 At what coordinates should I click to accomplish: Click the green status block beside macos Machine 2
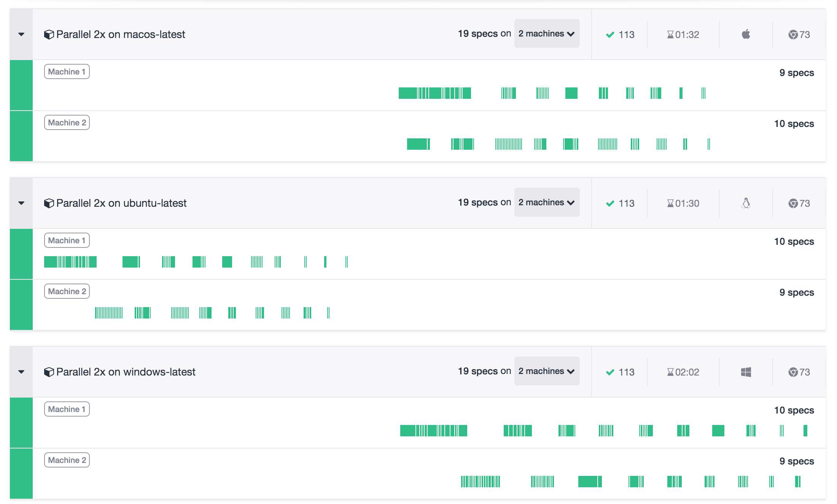(x=21, y=136)
